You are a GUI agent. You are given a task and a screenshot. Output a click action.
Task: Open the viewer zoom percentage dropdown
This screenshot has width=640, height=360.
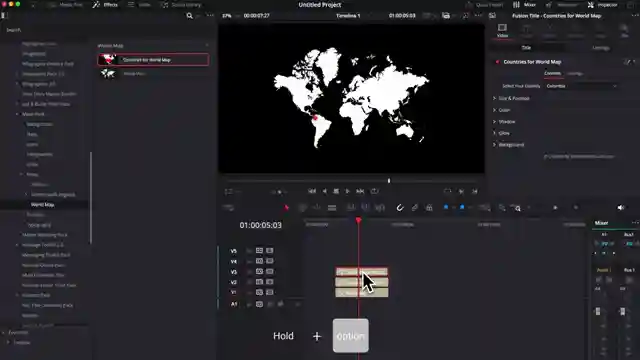(x=229, y=16)
